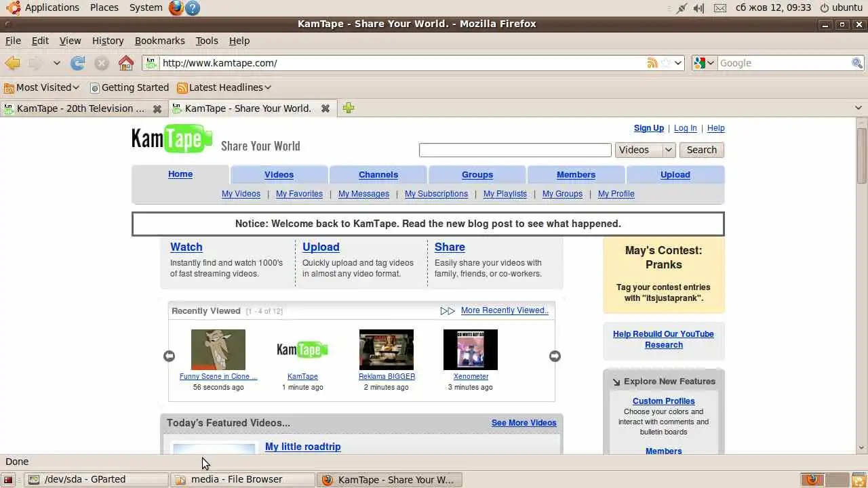The height and width of the screenshot is (488, 868).
Task: Click See More Videos link
Action: click(524, 423)
